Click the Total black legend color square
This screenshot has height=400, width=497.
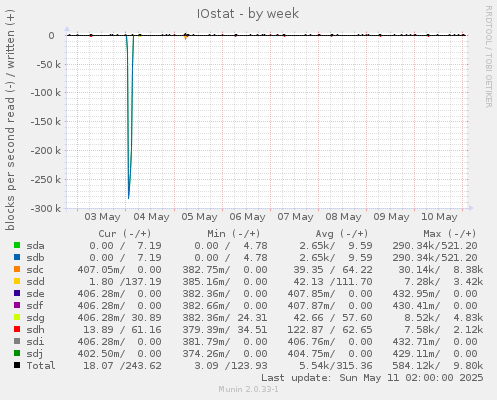pyautogui.click(x=17, y=365)
